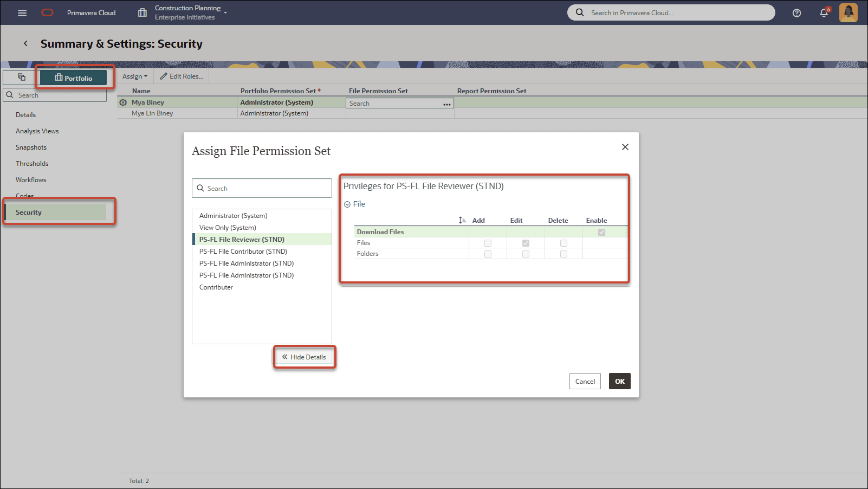This screenshot has width=868, height=489.
Task: Toggle Delete checkbox for Folders
Action: (x=563, y=254)
